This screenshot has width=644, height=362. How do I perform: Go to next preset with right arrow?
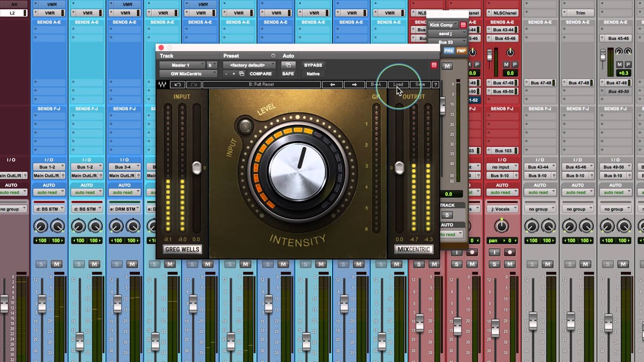(x=354, y=84)
